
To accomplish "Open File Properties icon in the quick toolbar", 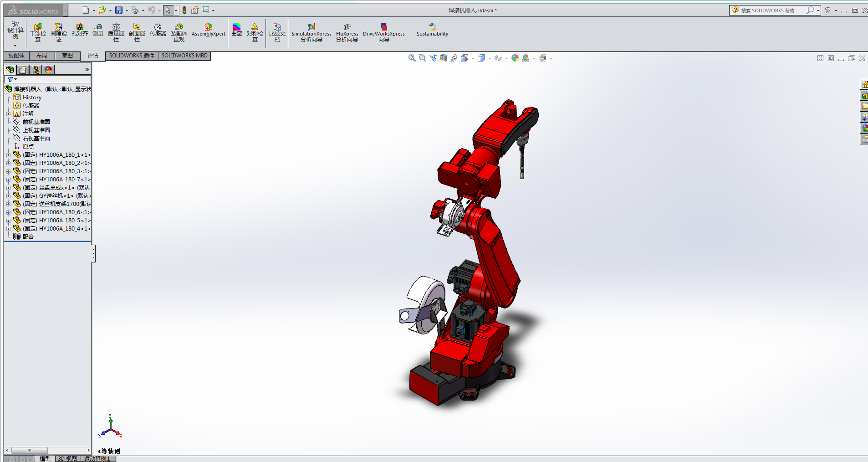I will pyautogui.click(x=195, y=10).
